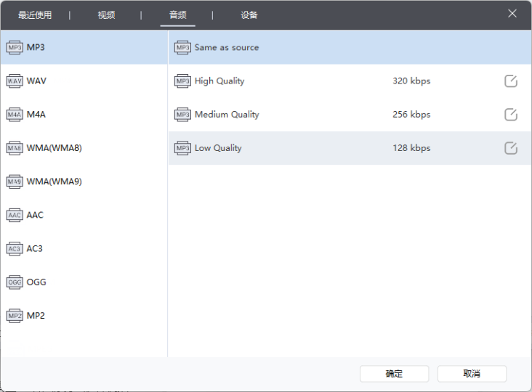Cancel with the 取消 button
This screenshot has width=532, height=392.
[472, 374]
